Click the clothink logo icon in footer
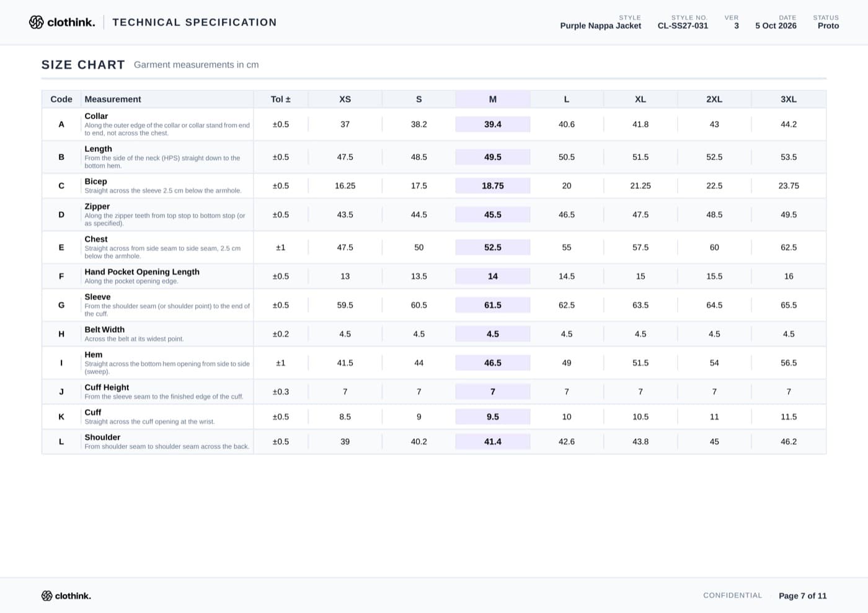Screen dimensions: 868x613 46,596
